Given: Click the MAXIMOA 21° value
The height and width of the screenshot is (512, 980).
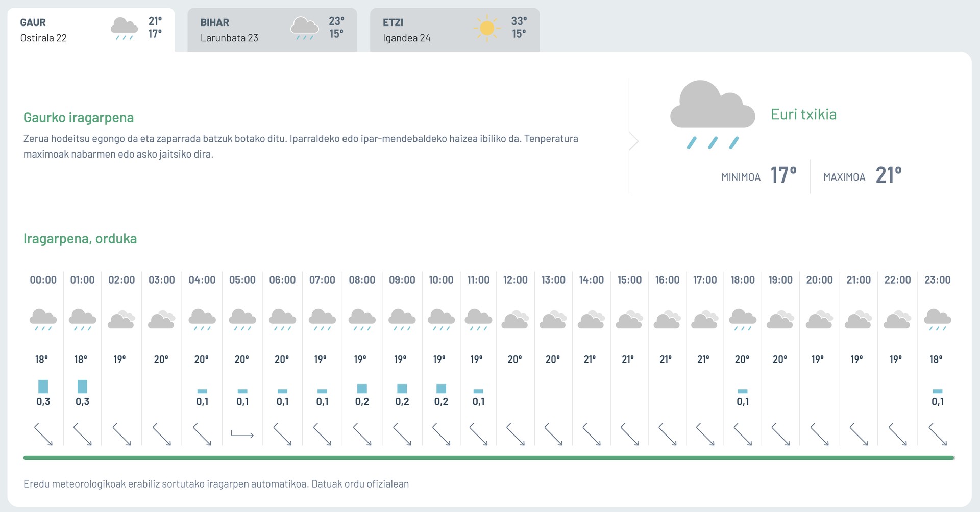Looking at the screenshot, I should 889,175.
